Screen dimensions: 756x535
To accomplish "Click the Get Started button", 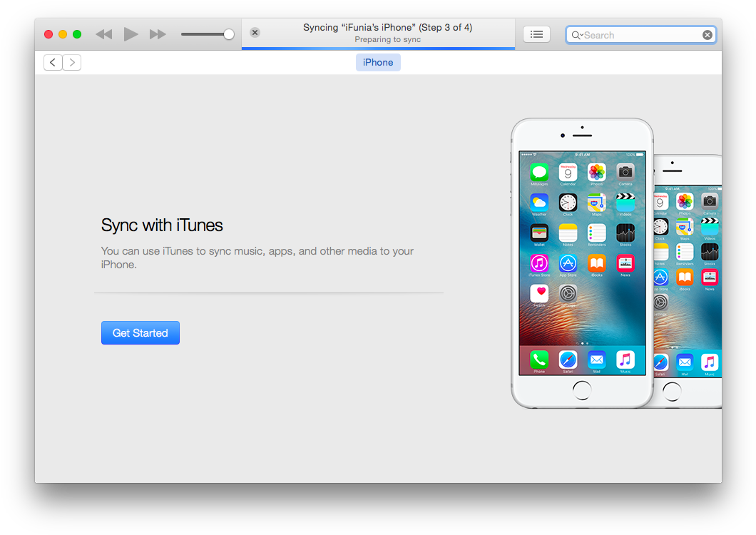I will point(141,333).
